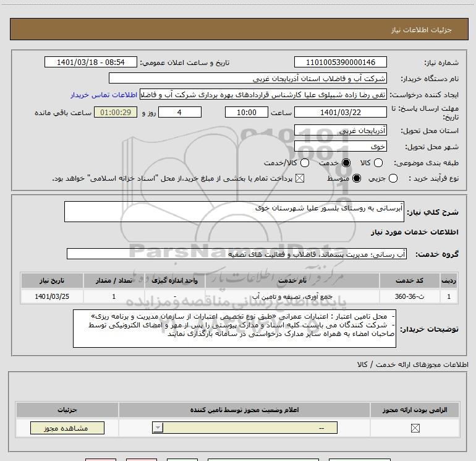The image size is (476, 461).
Task: Open the permit status dropdown arrow
Action: pos(158,428)
